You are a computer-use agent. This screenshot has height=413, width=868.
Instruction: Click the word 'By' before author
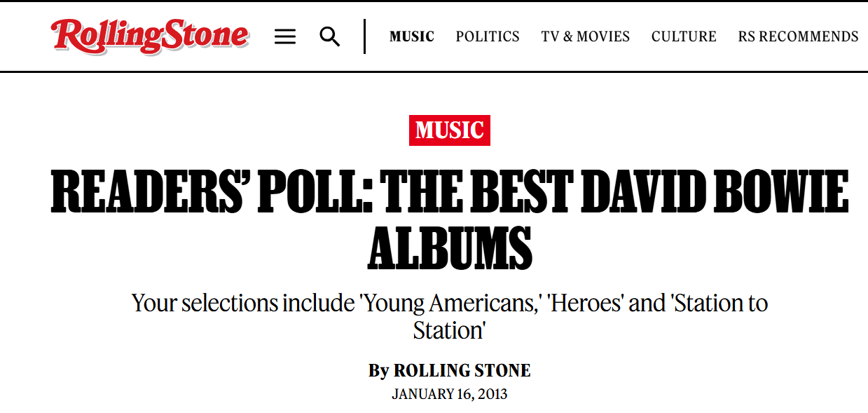click(x=378, y=371)
